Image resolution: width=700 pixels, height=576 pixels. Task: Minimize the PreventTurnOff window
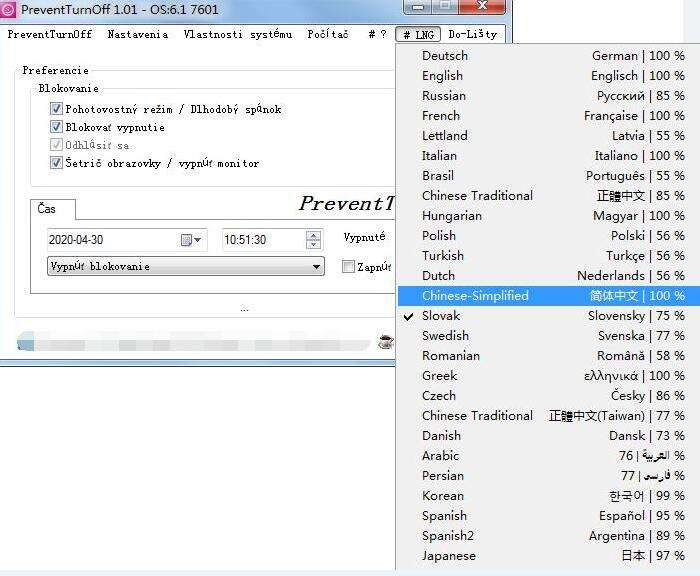(417, 6)
